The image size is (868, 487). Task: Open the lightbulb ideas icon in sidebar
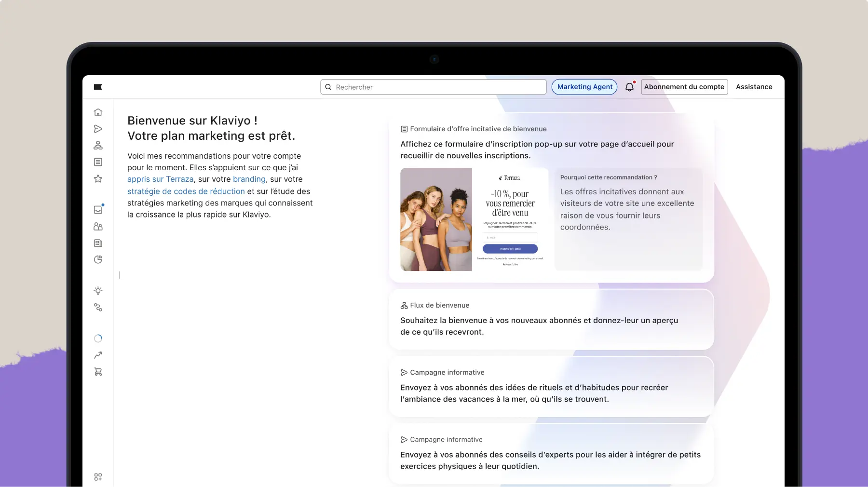point(98,290)
